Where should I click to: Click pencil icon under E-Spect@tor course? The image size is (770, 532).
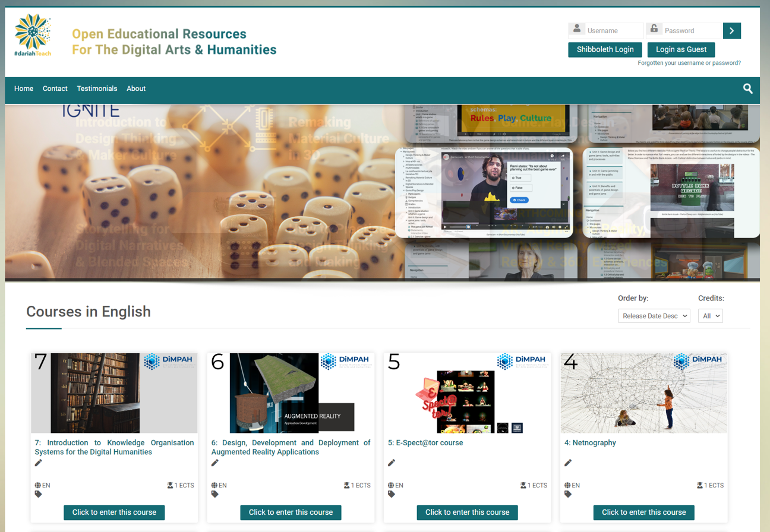click(x=392, y=463)
